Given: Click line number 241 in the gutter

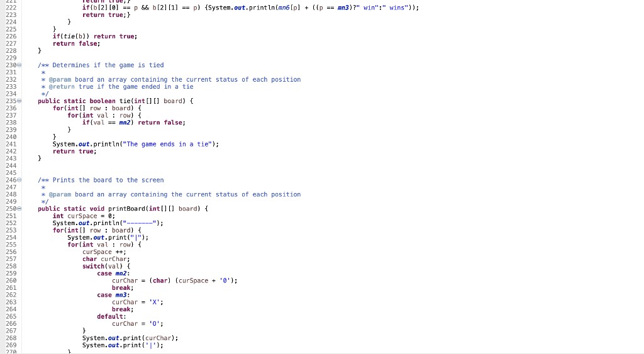Looking at the screenshot, I should coord(11,144).
